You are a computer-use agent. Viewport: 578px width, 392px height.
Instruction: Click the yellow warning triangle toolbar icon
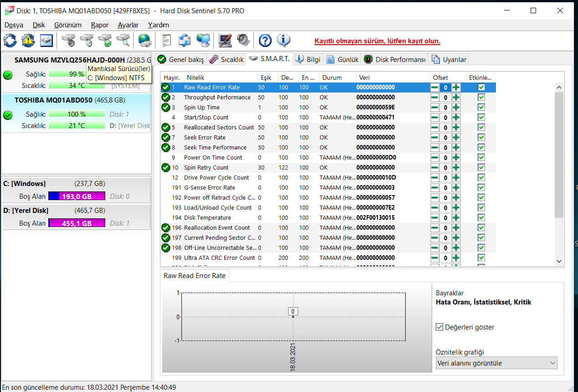click(28, 41)
